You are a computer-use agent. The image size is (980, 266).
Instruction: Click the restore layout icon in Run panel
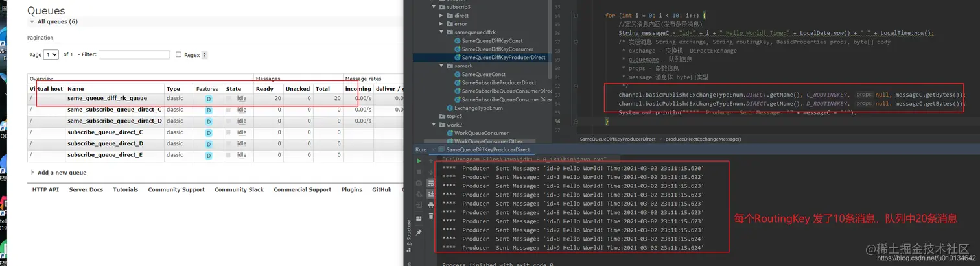[x=419, y=218]
